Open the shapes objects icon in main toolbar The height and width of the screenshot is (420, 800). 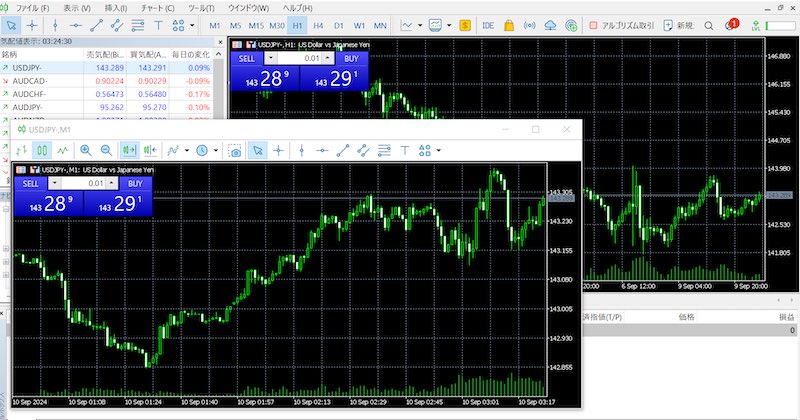click(x=178, y=25)
